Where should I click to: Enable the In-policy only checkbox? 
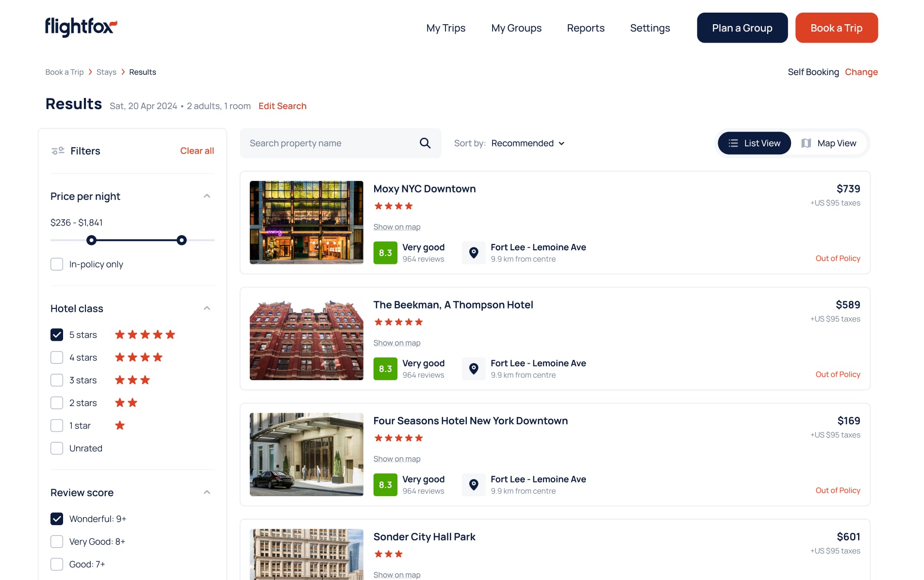coord(57,264)
